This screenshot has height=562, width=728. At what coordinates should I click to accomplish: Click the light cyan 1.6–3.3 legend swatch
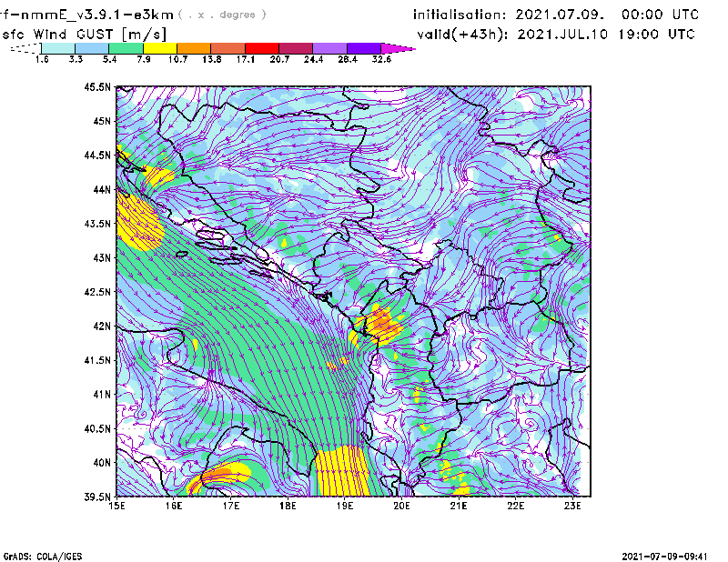click(x=58, y=48)
